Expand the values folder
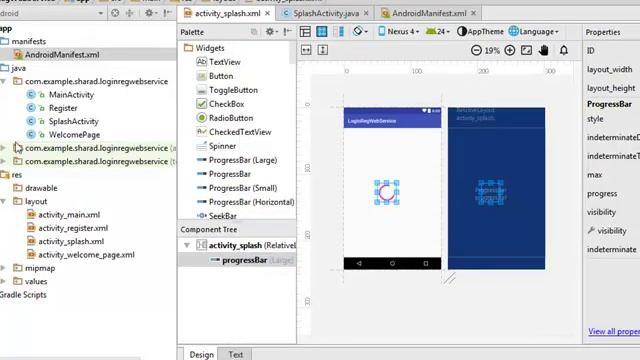640x360 pixels. [x=3, y=281]
